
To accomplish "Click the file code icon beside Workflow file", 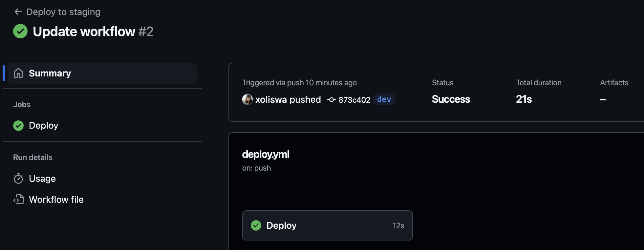I will [18, 199].
